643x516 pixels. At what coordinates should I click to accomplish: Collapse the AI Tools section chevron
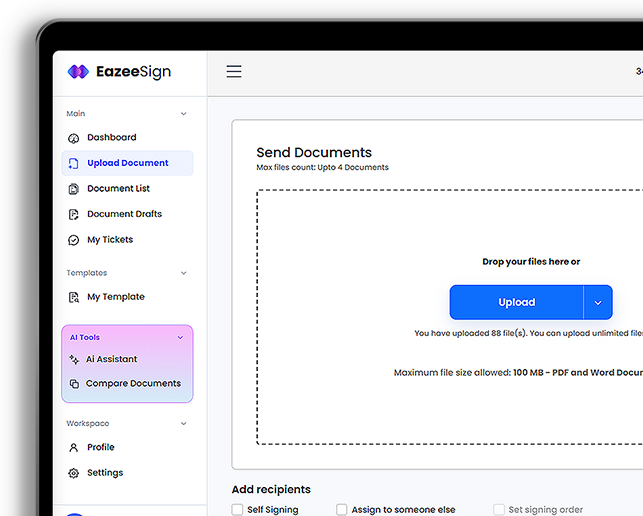click(180, 338)
